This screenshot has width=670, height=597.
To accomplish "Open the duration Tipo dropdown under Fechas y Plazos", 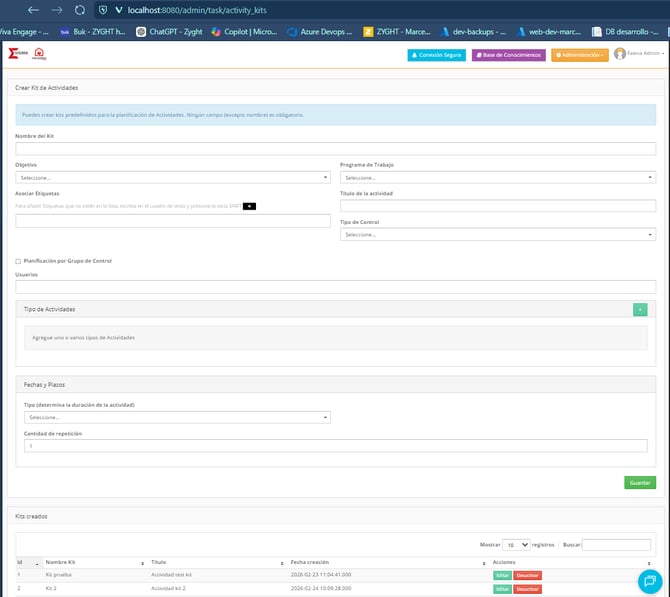I will 177,417.
